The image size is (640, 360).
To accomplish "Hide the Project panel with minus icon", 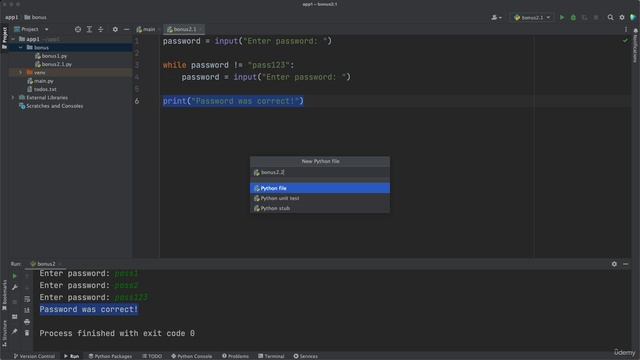I will pos(127,29).
